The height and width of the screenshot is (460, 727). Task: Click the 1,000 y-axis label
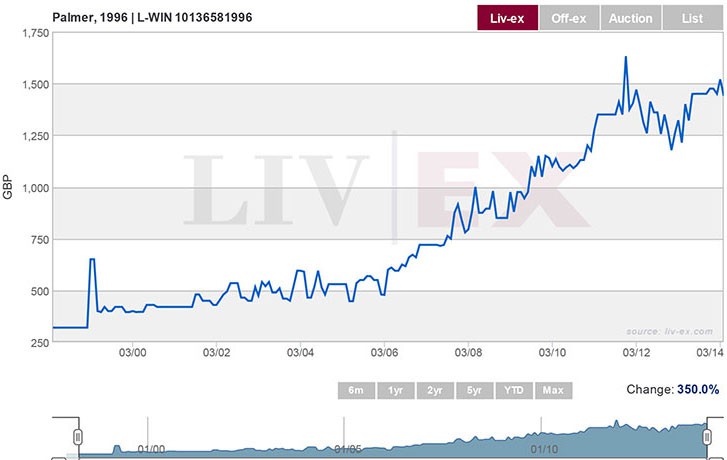coord(36,188)
